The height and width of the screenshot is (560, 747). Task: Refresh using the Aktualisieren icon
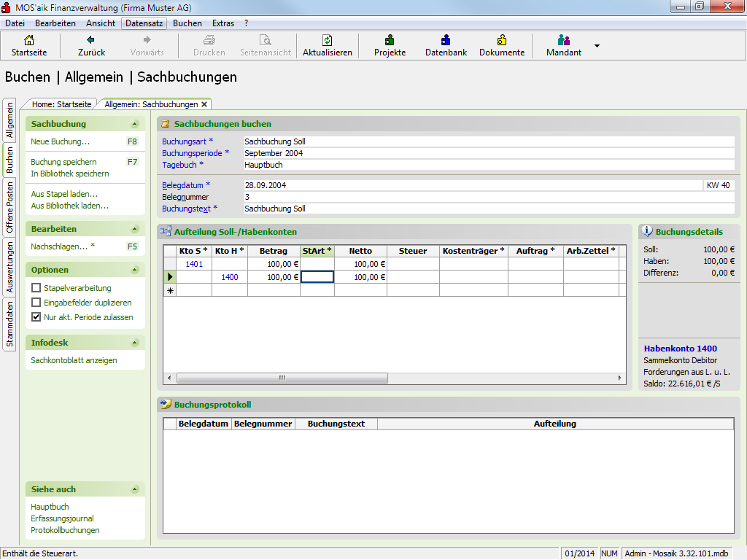[x=328, y=41]
